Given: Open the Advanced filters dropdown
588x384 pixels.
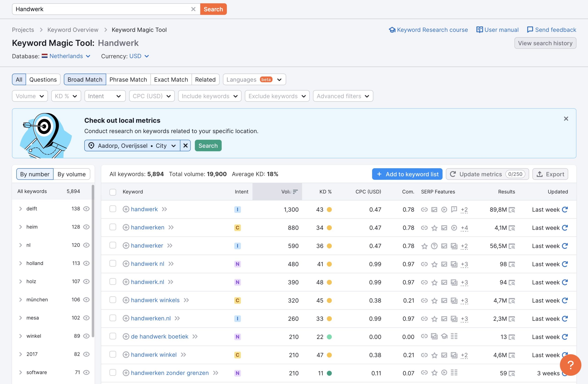Looking at the screenshot, I should [343, 96].
